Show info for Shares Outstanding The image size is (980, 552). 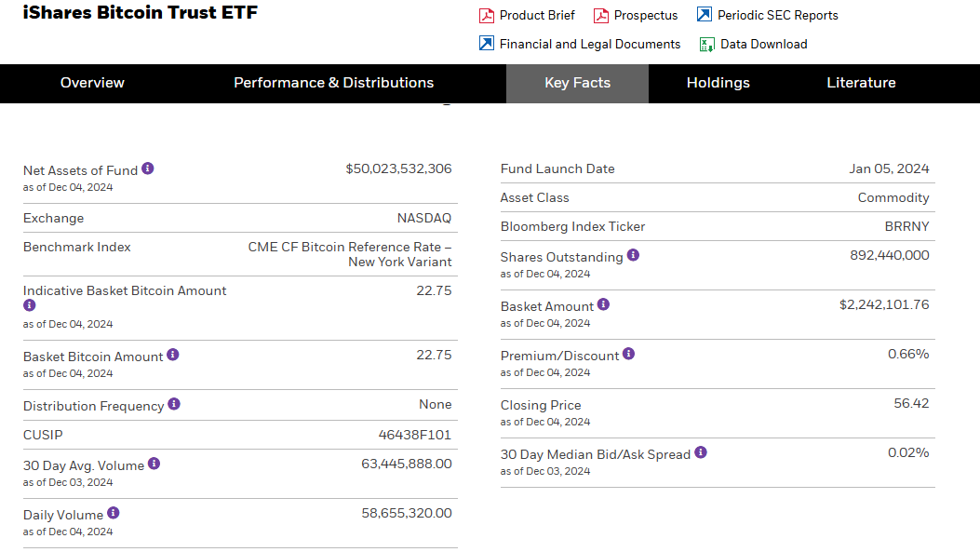[x=633, y=254]
